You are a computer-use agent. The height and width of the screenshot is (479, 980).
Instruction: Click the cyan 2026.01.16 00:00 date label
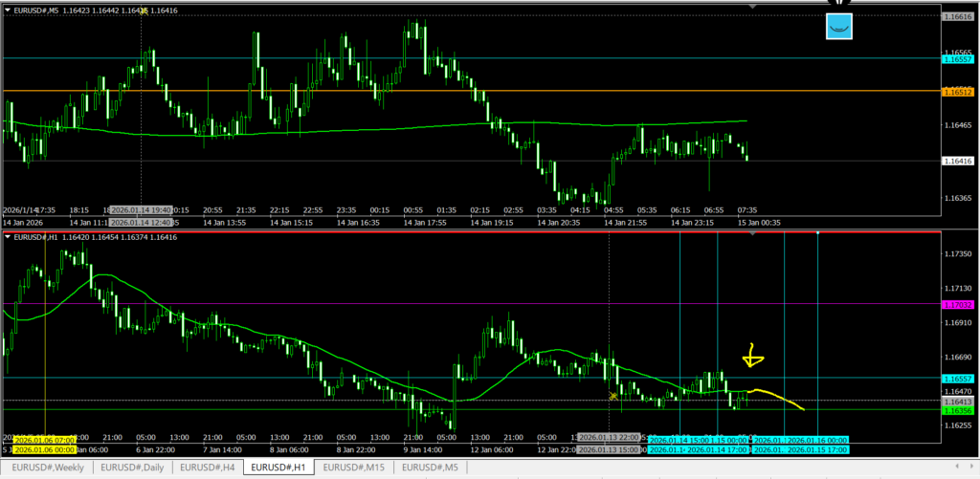coord(817,440)
